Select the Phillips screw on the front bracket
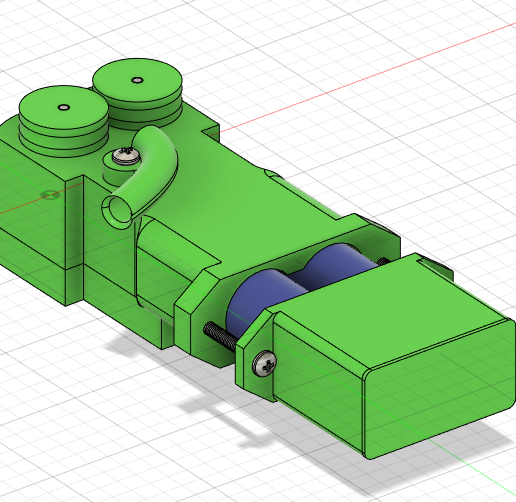 (264, 364)
